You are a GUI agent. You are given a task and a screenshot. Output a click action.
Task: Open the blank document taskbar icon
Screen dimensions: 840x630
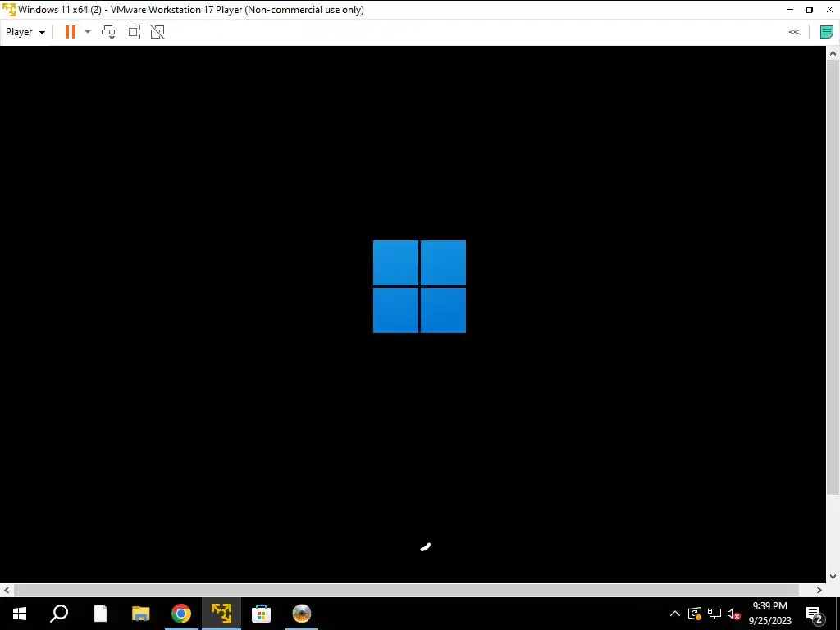100,614
